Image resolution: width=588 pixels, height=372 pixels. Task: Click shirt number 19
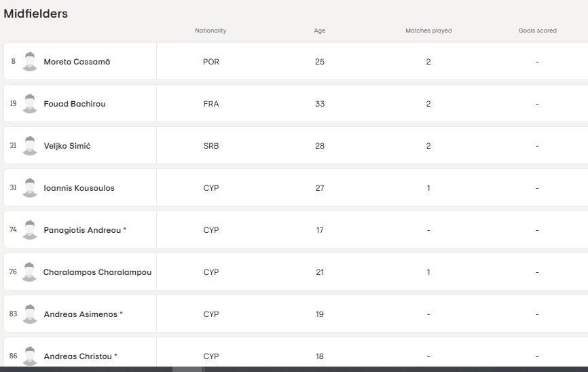(13, 103)
